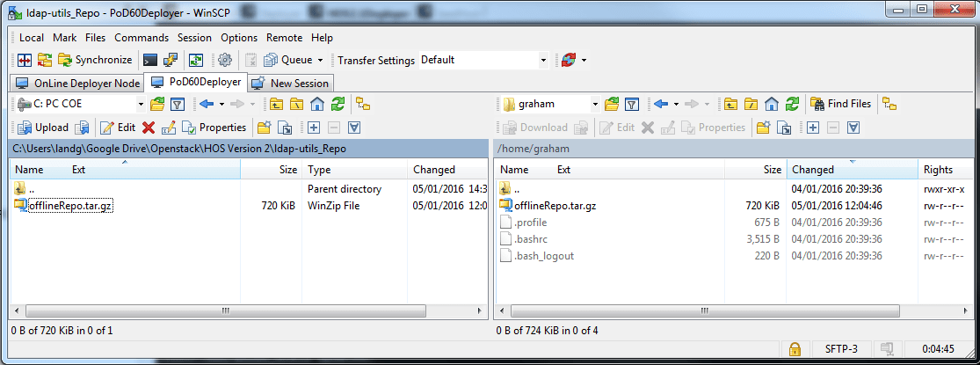Screen dimensions: 980x365
Task: Click remote Invert Selection icon
Action: (x=853, y=128)
